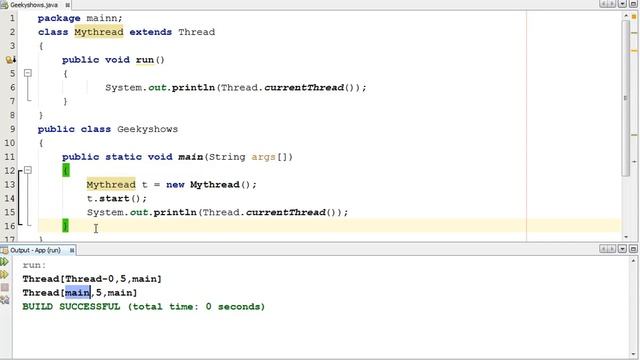Click 'Mythread' in the class declaration line 2
The width and height of the screenshot is (640, 360).
[99, 32]
